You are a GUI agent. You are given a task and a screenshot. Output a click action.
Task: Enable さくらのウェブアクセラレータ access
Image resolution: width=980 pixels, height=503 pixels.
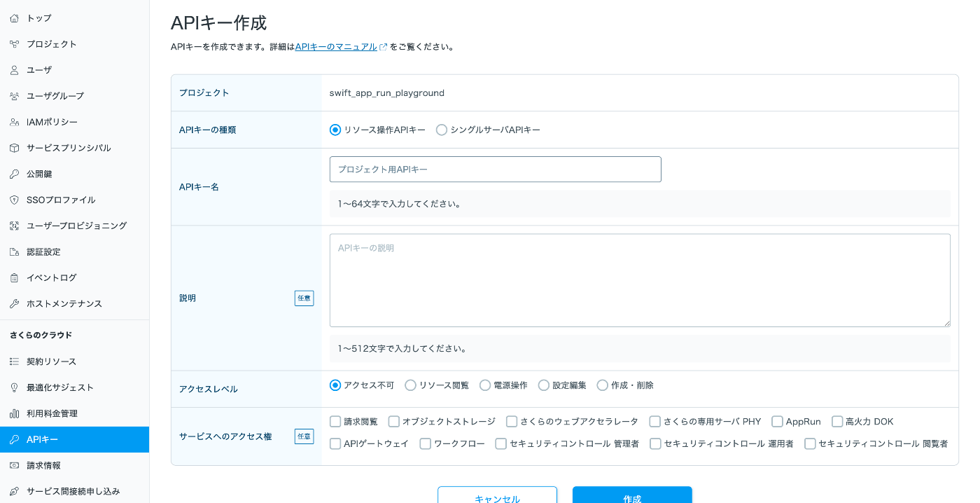(512, 422)
